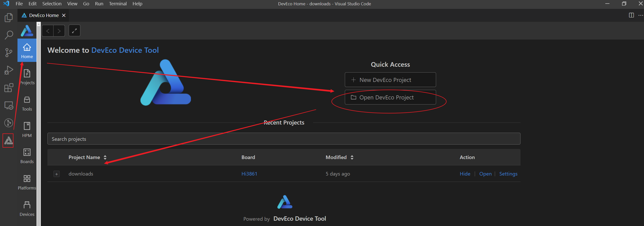
Task: Open the Devices sidebar section
Action: tap(27, 209)
